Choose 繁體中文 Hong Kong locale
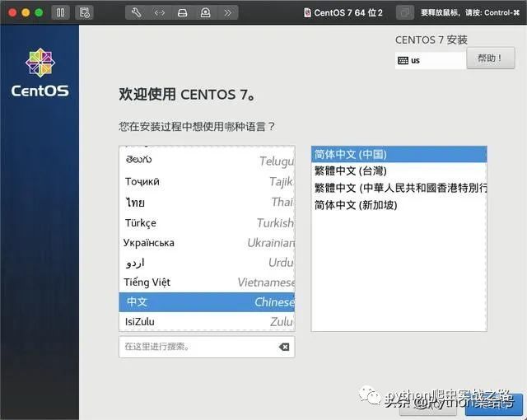 click(399, 188)
